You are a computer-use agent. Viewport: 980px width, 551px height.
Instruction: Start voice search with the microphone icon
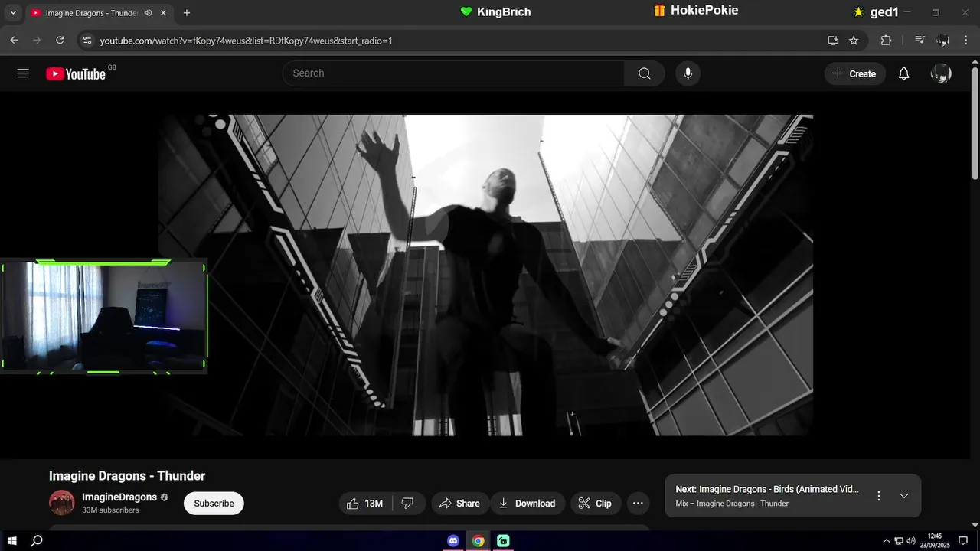688,73
